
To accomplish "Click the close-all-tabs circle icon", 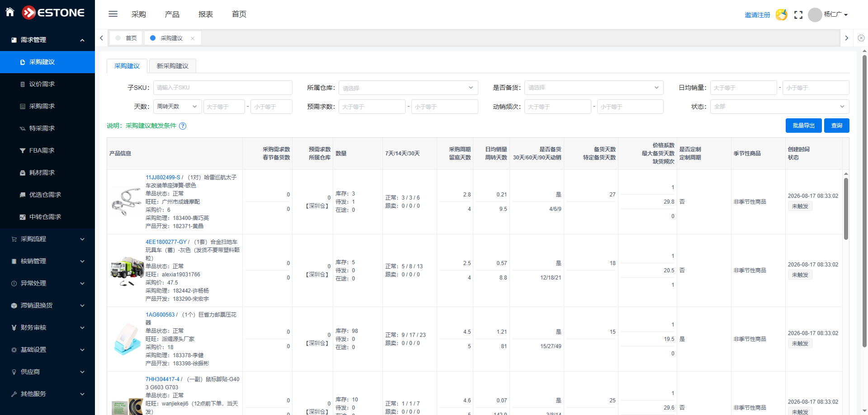I will tap(861, 38).
